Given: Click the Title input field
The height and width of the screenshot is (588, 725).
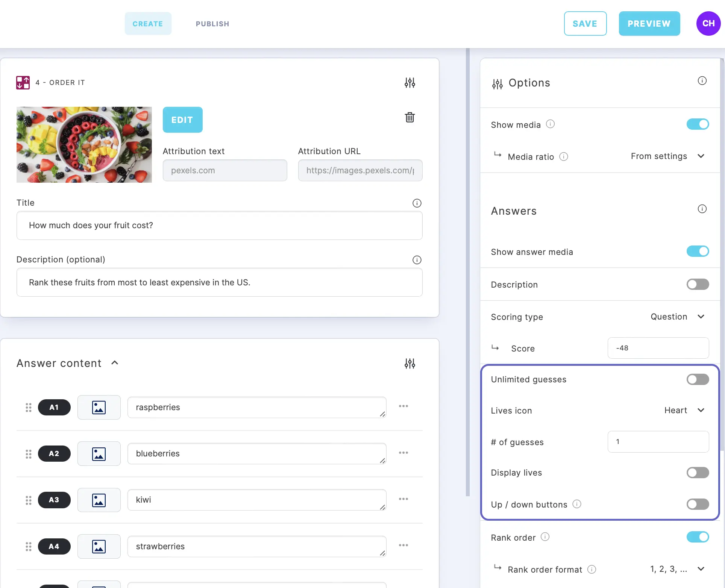Looking at the screenshot, I should click(220, 225).
